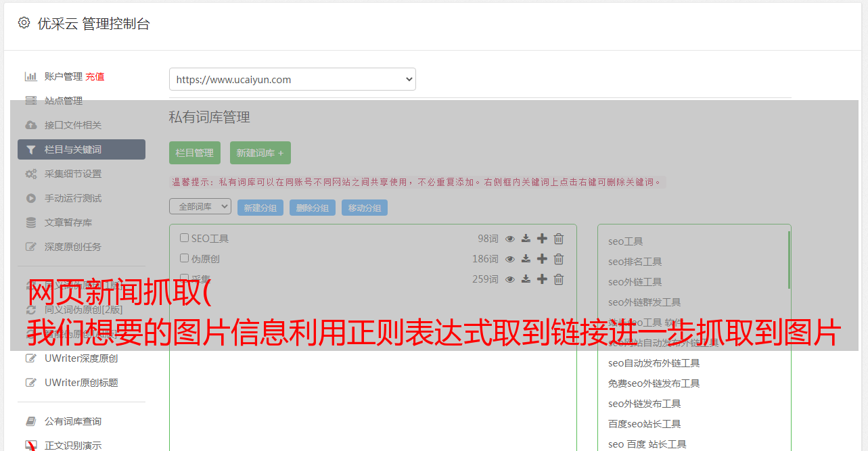
Task: Open 账户管理 via its bar chart icon
Action: [30, 76]
